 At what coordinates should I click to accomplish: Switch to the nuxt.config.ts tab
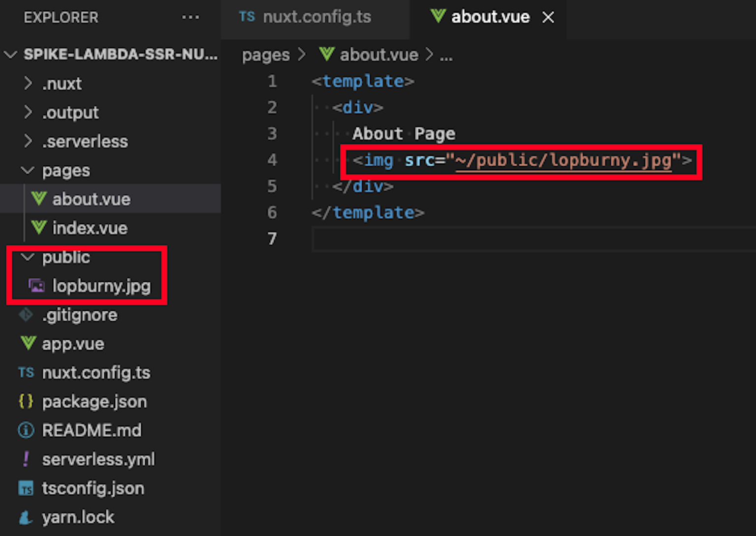[316, 17]
